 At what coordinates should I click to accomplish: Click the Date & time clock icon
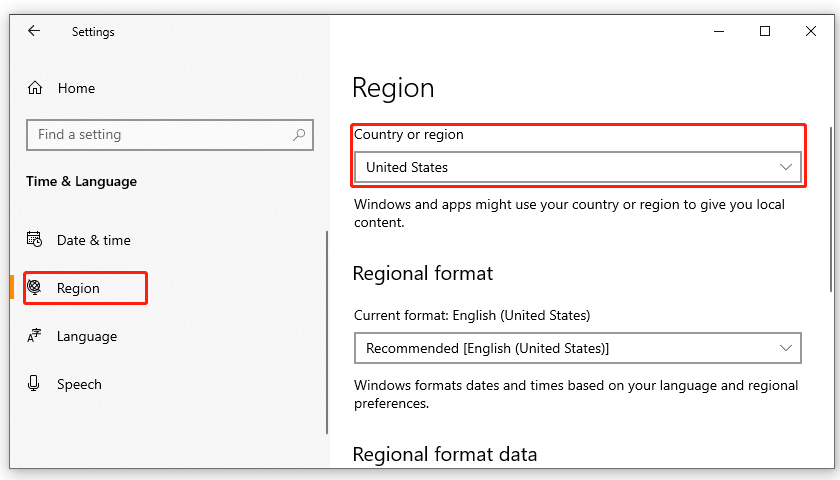click(35, 240)
